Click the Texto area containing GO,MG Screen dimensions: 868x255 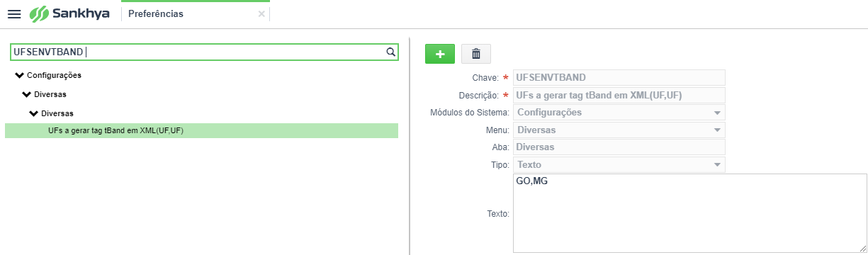690,213
